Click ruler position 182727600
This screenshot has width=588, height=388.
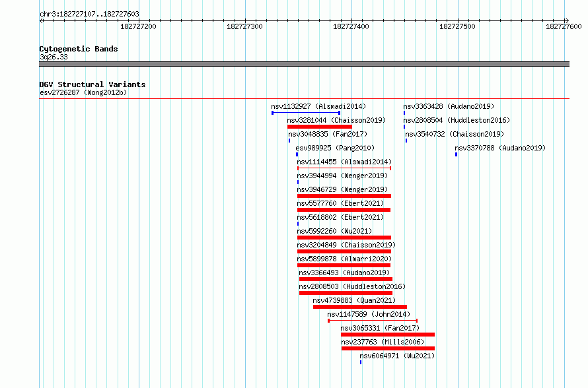point(564,26)
